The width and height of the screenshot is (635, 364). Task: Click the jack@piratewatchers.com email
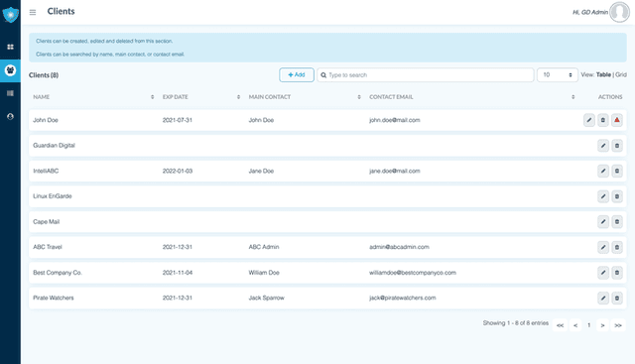[402, 298]
